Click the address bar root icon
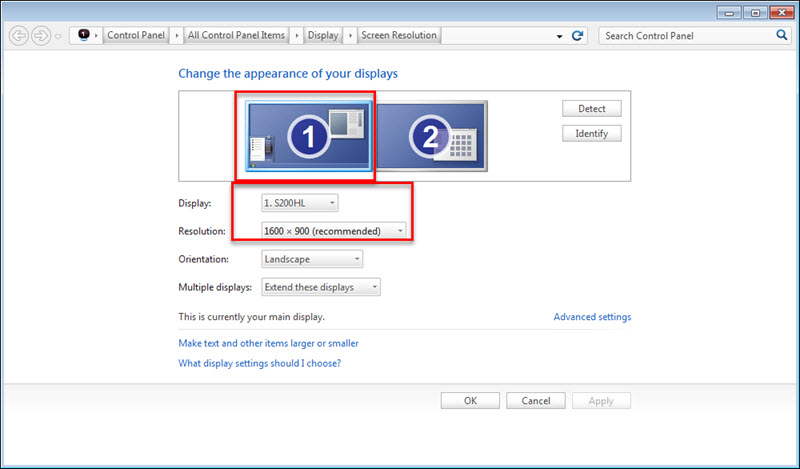 click(x=84, y=35)
